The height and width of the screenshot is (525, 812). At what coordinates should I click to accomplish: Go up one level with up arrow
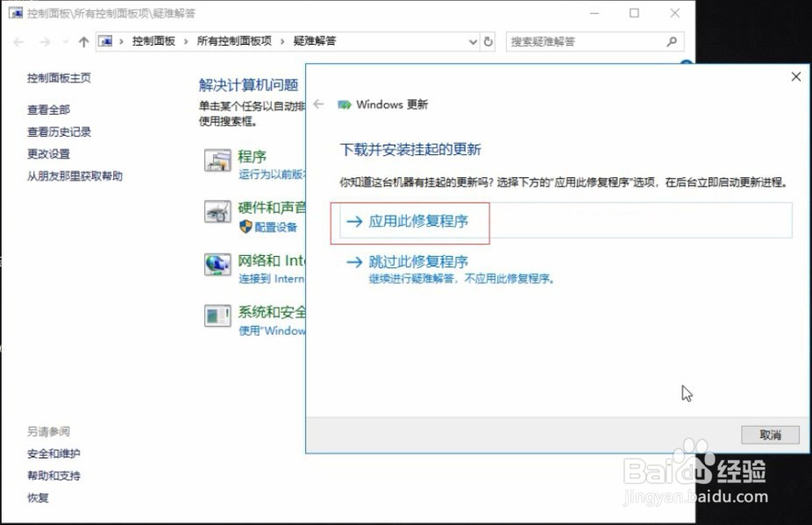(83, 42)
